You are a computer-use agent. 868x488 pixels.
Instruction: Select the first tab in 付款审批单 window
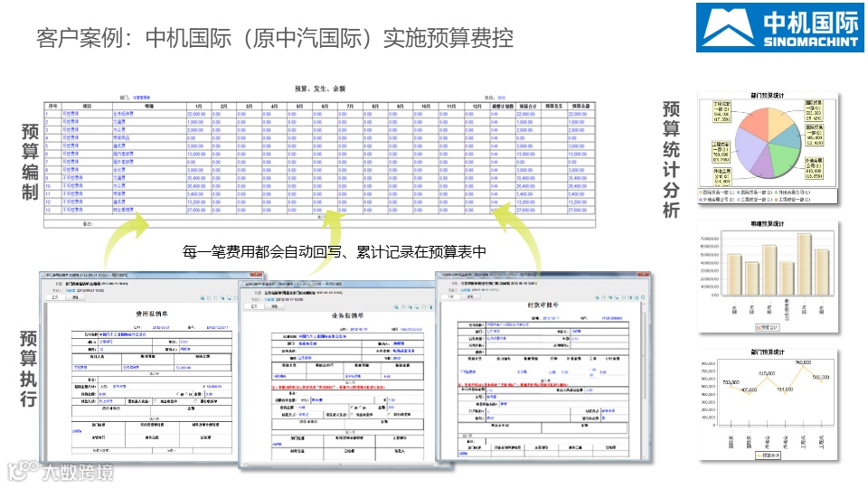pos(450,296)
